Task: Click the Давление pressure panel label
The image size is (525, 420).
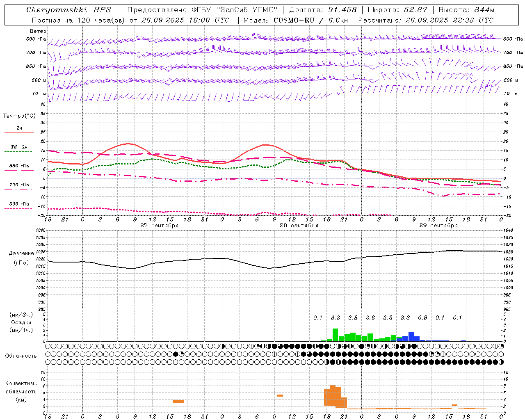Action: 21,253
